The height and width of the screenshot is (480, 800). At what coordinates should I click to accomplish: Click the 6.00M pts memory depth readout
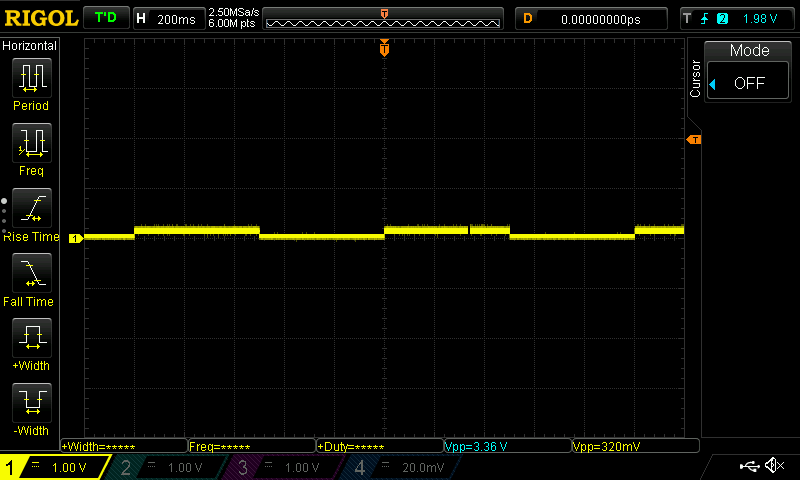232,23
